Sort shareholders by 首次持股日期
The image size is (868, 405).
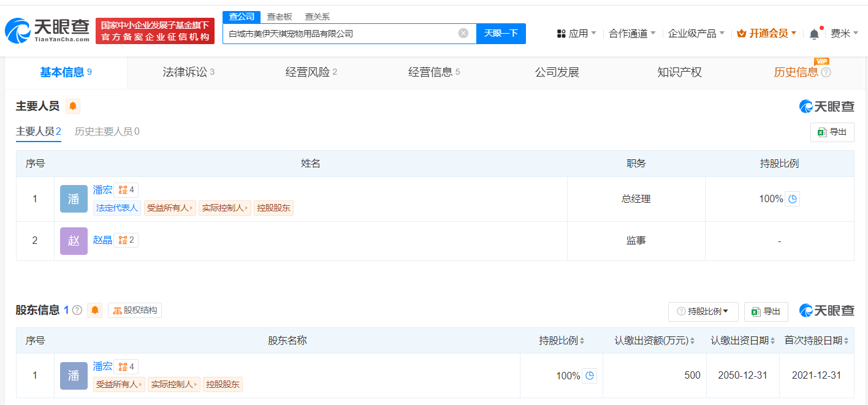847,341
